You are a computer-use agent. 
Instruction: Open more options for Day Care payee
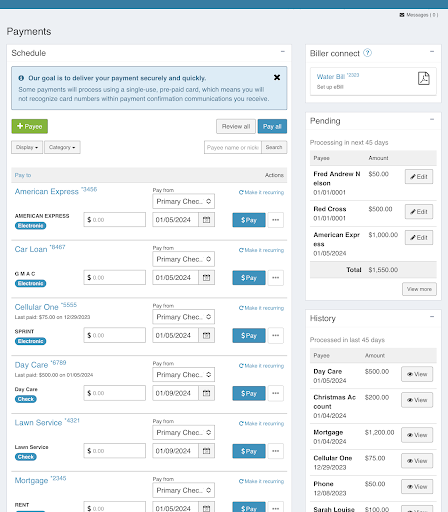(275, 393)
